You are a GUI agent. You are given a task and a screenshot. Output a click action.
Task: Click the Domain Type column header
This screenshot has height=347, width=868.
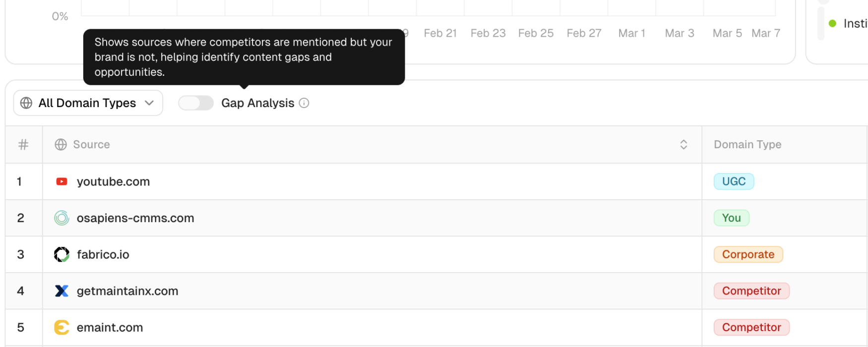[747, 145]
